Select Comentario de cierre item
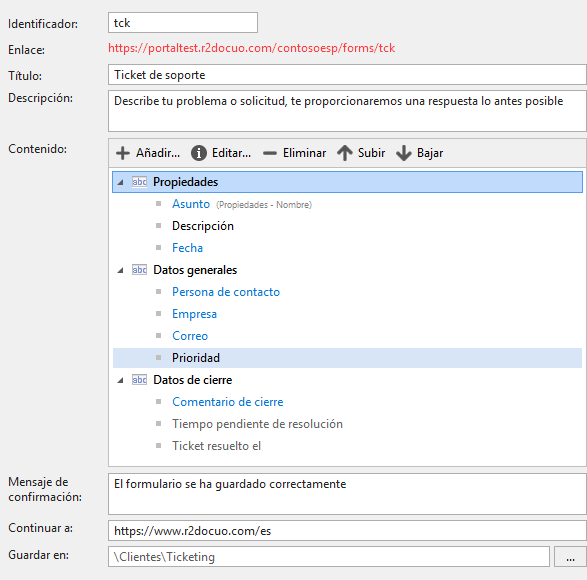 pyautogui.click(x=228, y=402)
